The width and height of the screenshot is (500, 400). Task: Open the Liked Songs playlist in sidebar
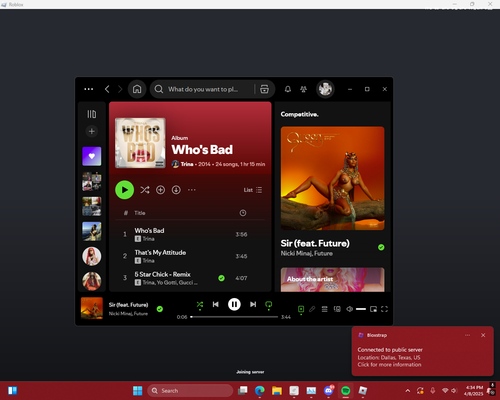92,156
